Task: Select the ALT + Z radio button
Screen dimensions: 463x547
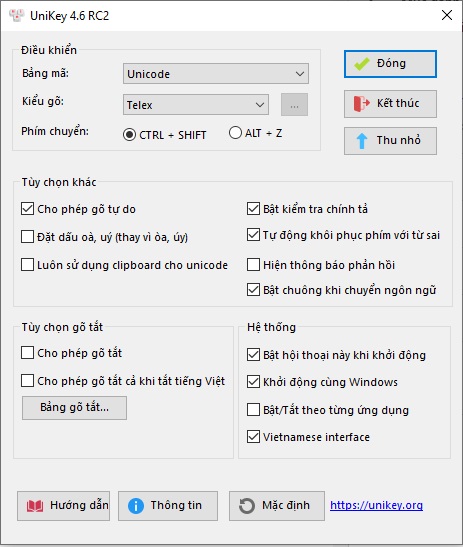Action: coord(235,133)
